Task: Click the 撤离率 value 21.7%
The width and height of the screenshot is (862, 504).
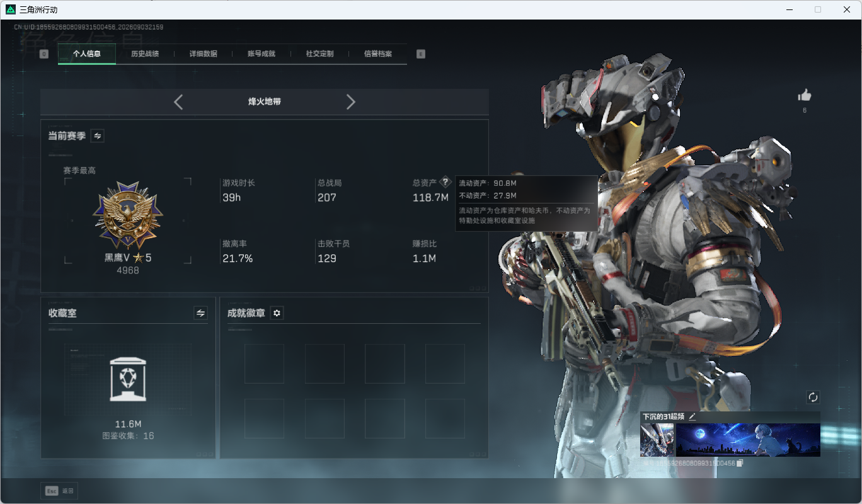Action: pyautogui.click(x=238, y=258)
